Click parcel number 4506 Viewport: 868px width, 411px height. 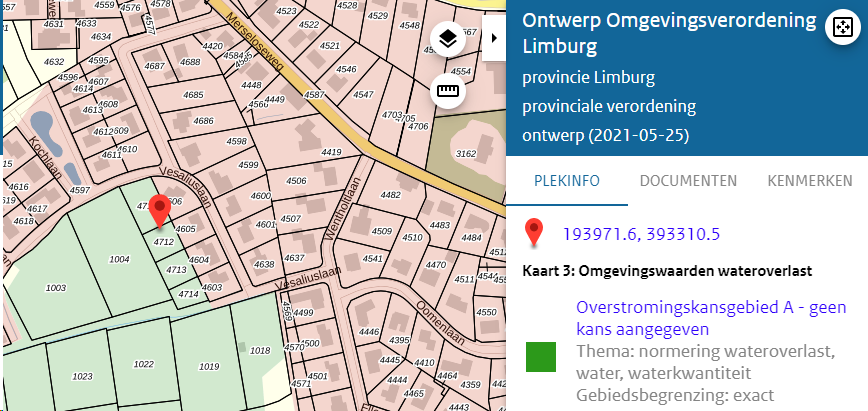pyautogui.click(x=296, y=181)
